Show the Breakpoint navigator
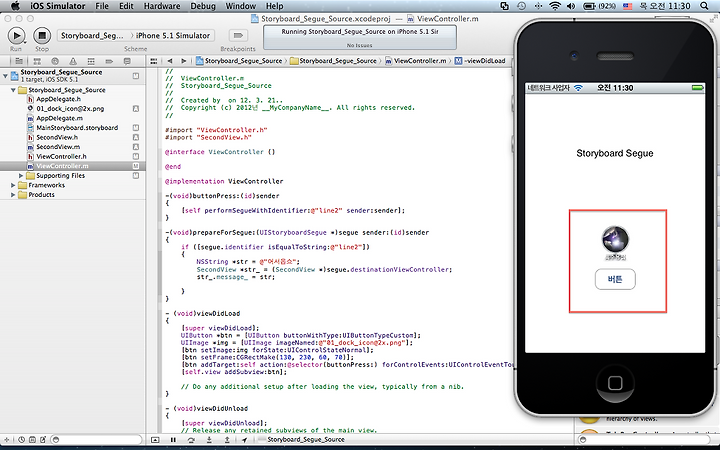 (x=109, y=61)
